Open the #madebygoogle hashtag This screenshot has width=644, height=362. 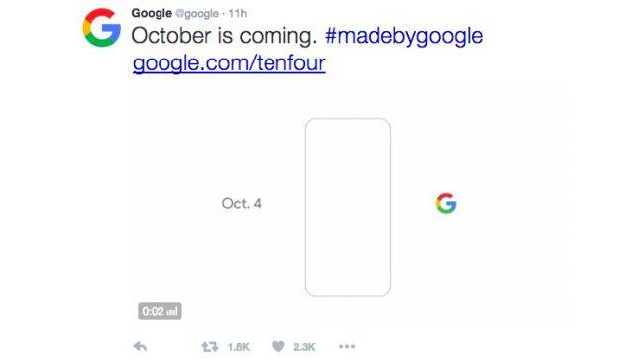click(403, 36)
